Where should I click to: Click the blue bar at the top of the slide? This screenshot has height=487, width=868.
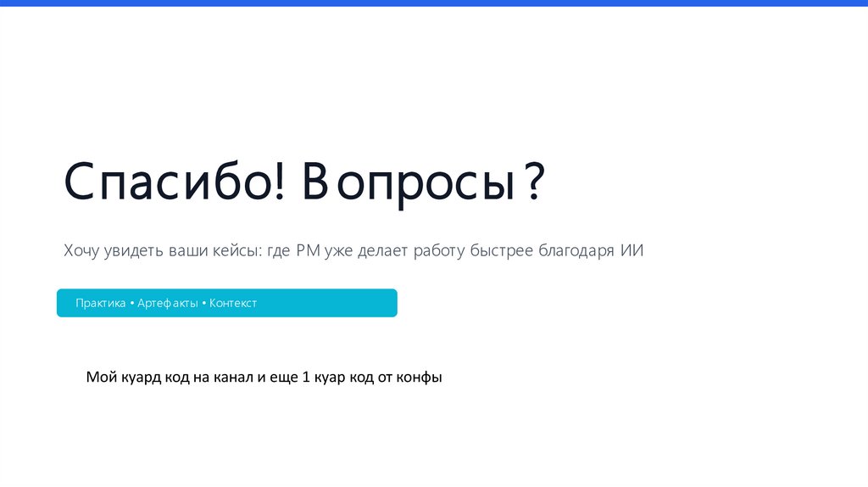click(x=434, y=3)
